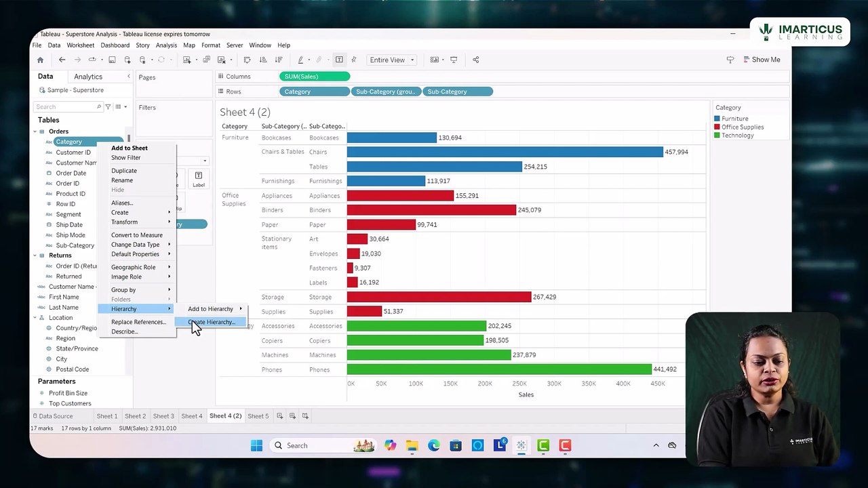The width and height of the screenshot is (868, 488).
Task: Click the Undo back arrow in toolbar
Action: click(62, 60)
